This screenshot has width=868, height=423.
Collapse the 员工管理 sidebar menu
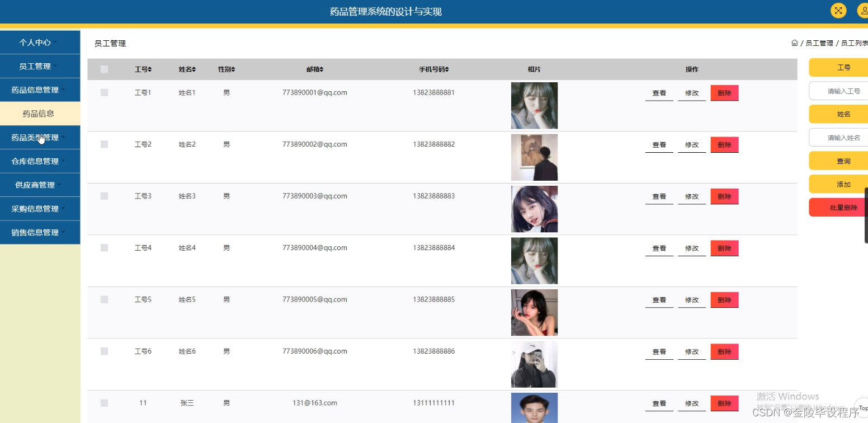coord(40,65)
